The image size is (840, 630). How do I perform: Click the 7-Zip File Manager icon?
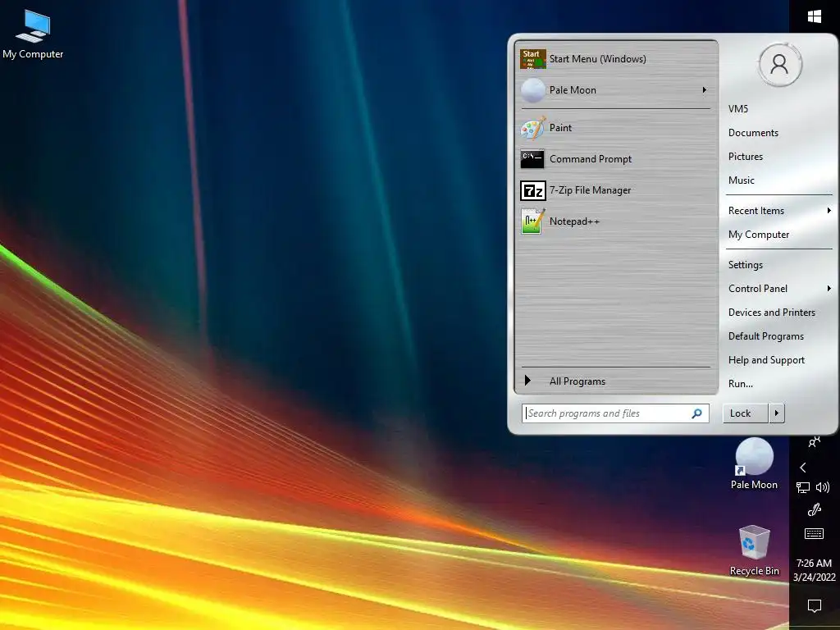(532, 190)
